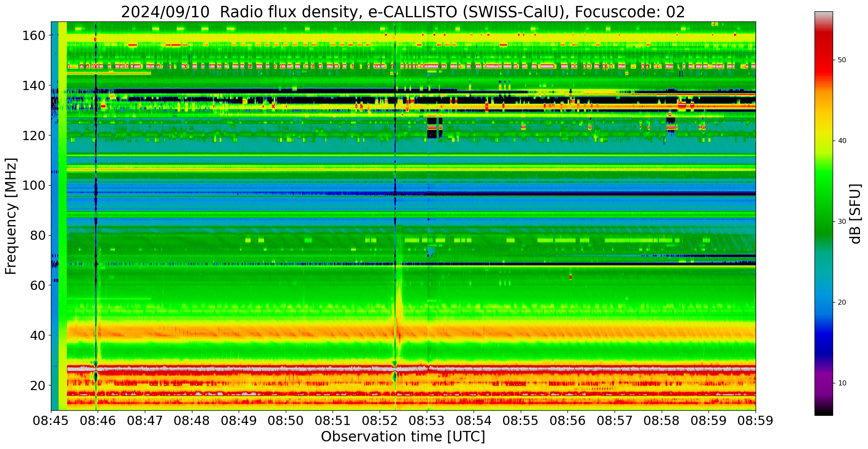Click the 120 MHz frequency tick label
The width and height of the screenshot is (868, 449).
point(33,135)
